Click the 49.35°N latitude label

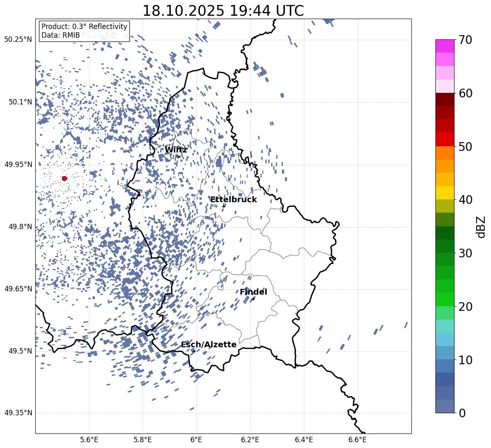[18, 413]
